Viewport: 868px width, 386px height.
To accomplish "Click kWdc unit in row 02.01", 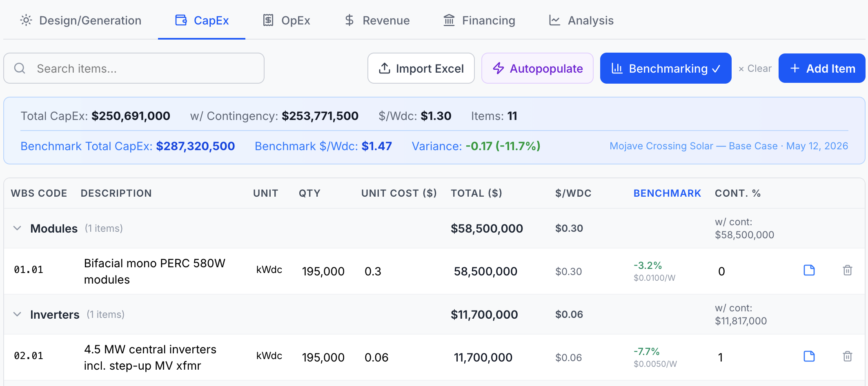I will coord(269,356).
